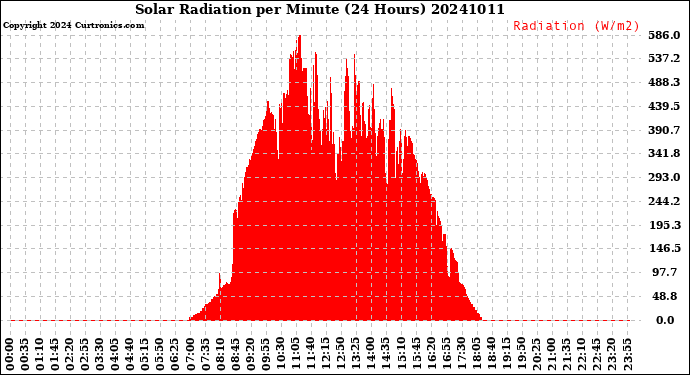Screen dimensions: 690x375
Task: Click the 390.7 y-axis value
Action: pos(664,130)
